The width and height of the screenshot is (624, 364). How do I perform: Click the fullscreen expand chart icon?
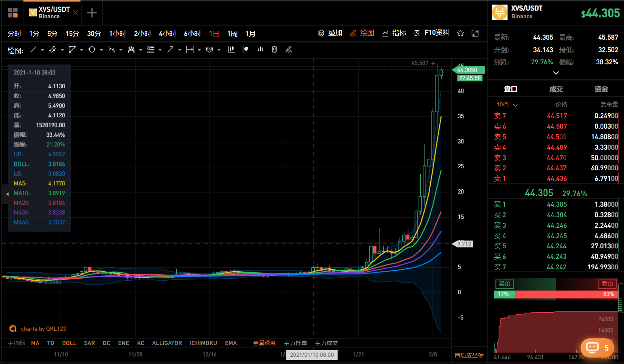(475, 33)
